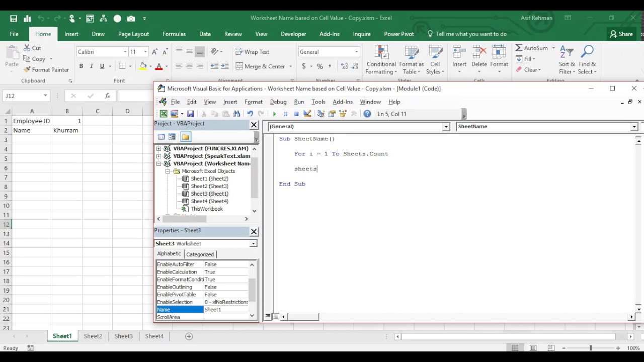The height and width of the screenshot is (362, 644).
Task: Switch to the Categorized properties tab
Action: [200, 254]
